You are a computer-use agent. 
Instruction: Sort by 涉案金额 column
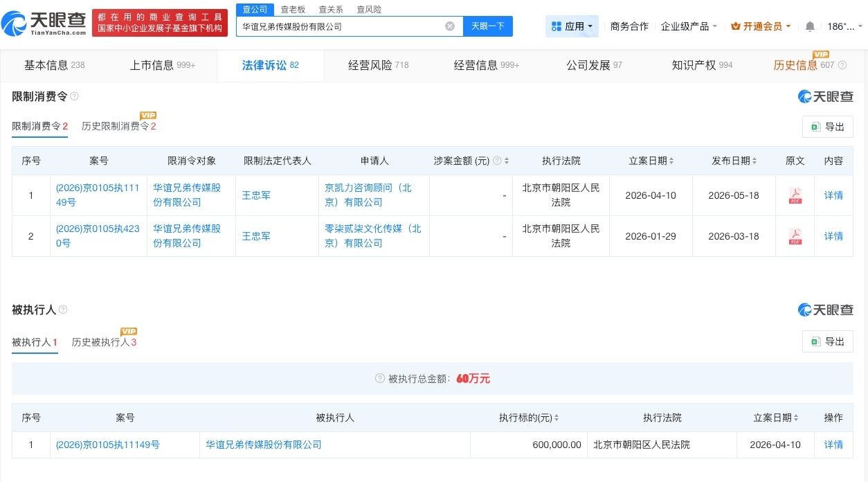[x=507, y=161]
